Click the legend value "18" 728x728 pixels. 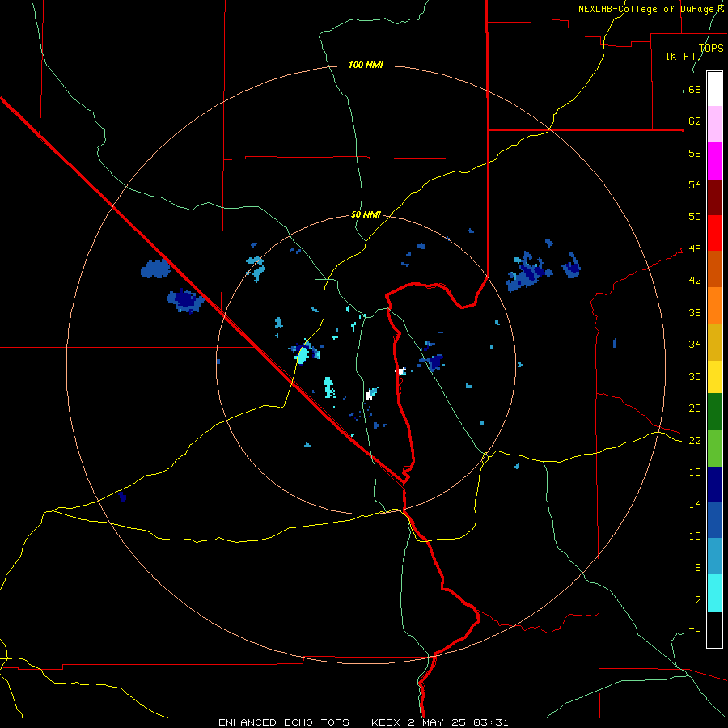[695, 472]
